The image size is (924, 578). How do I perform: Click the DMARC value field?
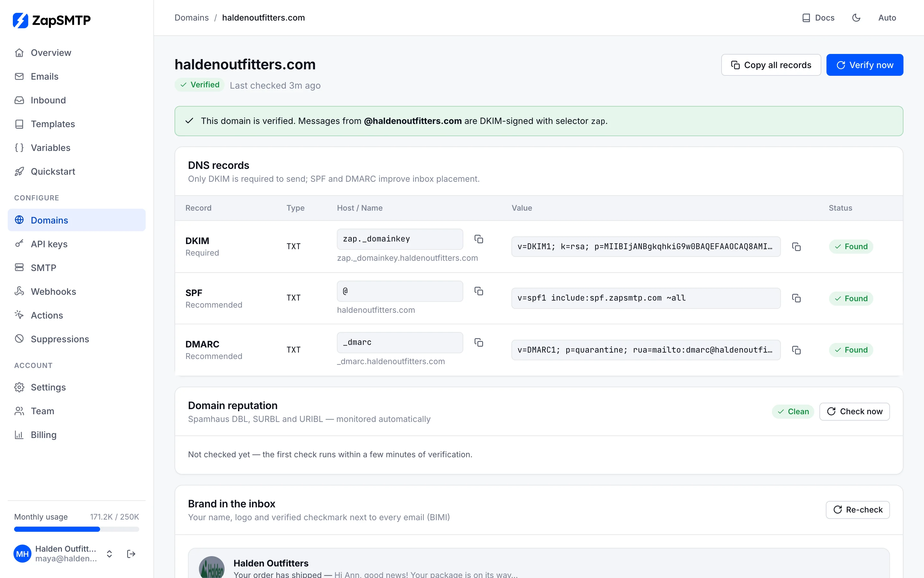click(x=646, y=350)
